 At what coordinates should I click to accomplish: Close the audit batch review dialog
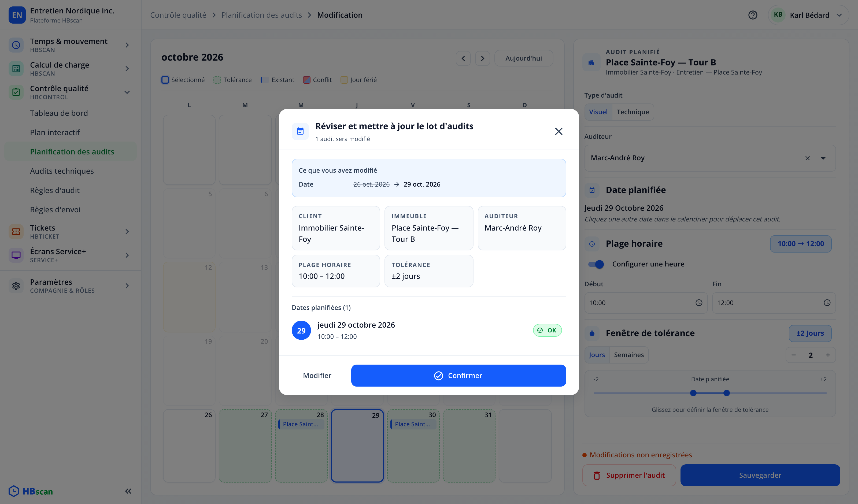click(559, 131)
